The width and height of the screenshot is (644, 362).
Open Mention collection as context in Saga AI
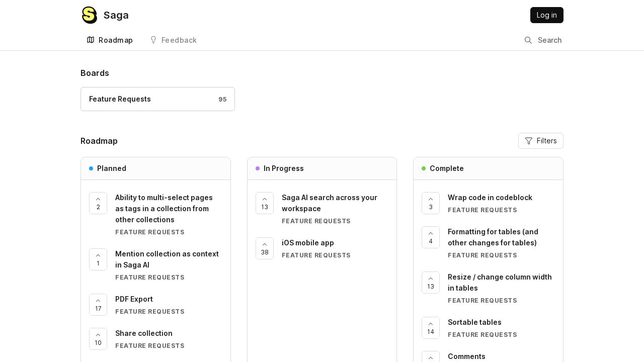(168, 259)
